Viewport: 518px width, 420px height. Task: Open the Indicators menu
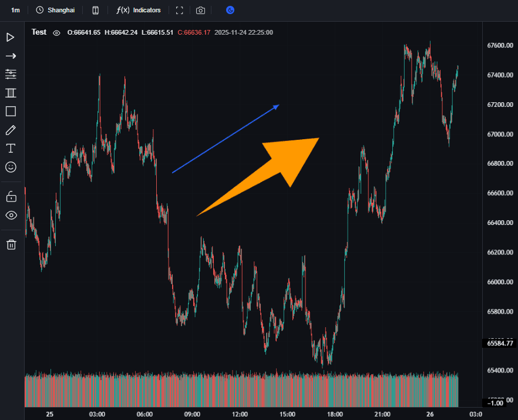tap(139, 10)
